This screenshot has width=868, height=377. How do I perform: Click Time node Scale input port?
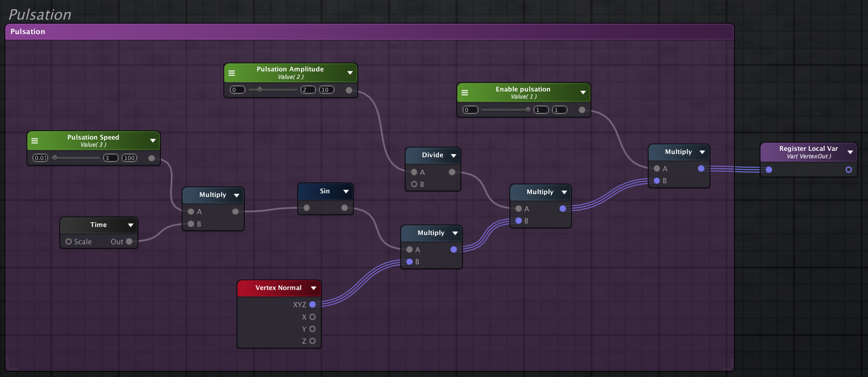tap(69, 241)
